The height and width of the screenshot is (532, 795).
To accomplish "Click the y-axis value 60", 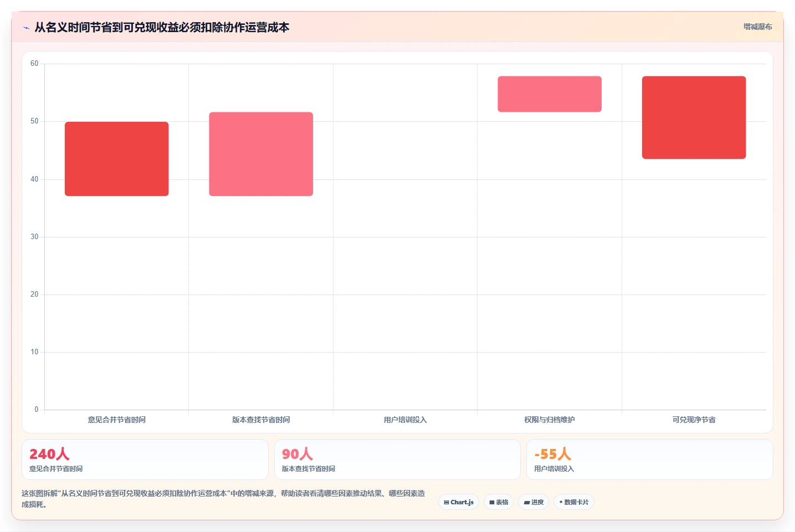I will point(34,64).
